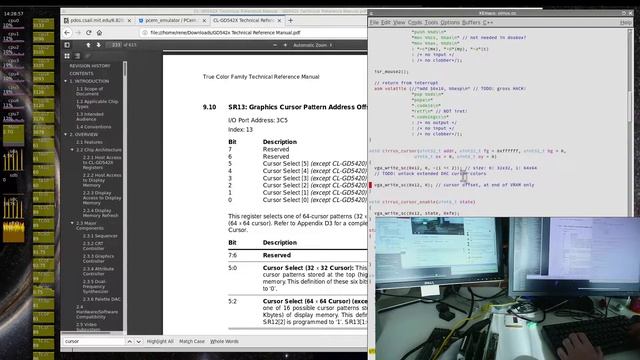Image resolution: width=640 pixels, height=360 pixels.
Task: Jump to 2.3.4 Attribute Controller entry
Action: [x=98, y=271]
